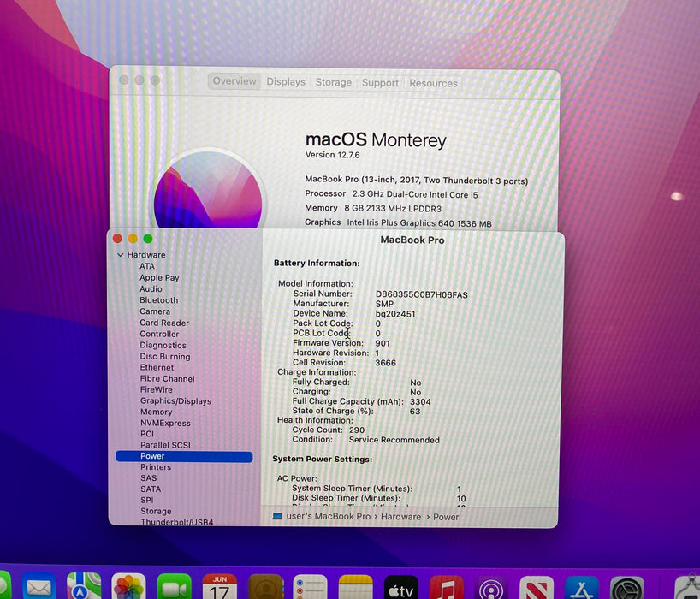Viewport: 700px width, 599px height.
Task: Open the Music app in the Dock
Action: [x=447, y=587]
